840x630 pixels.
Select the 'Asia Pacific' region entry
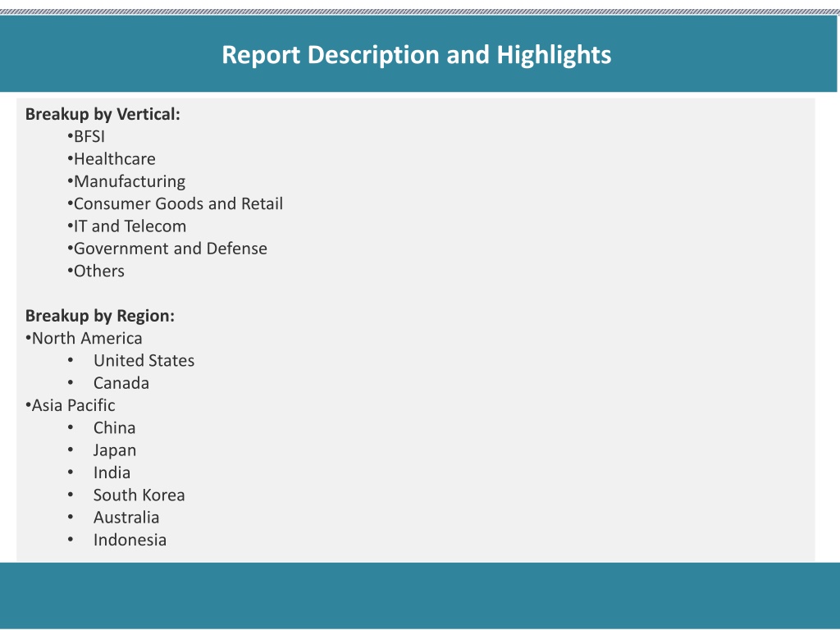coord(73,405)
